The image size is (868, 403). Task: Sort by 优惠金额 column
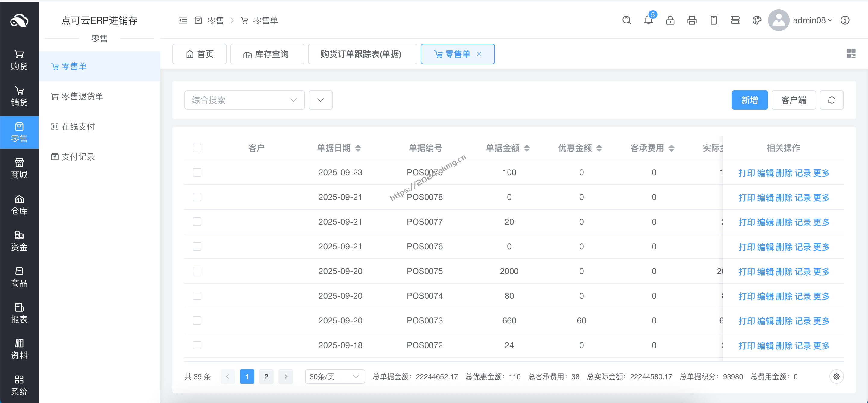point(599,148)
